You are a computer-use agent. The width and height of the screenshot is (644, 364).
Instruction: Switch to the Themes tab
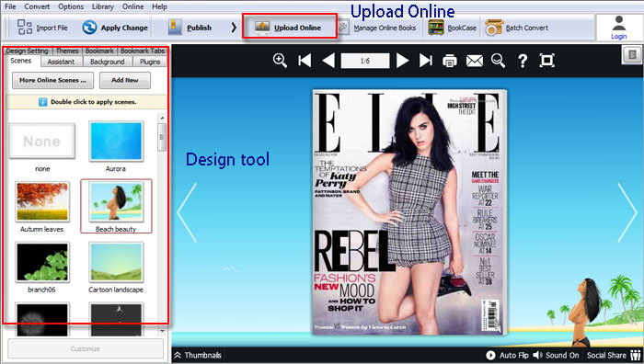(67, 51)
